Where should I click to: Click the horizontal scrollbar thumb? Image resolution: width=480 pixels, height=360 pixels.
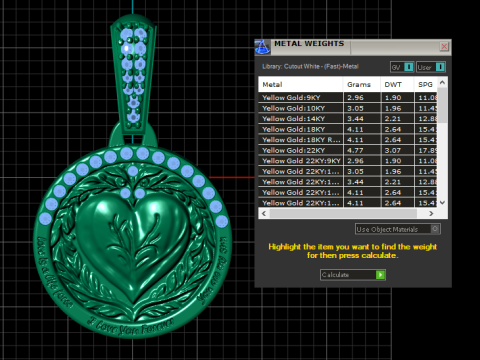tap(343, 213)
